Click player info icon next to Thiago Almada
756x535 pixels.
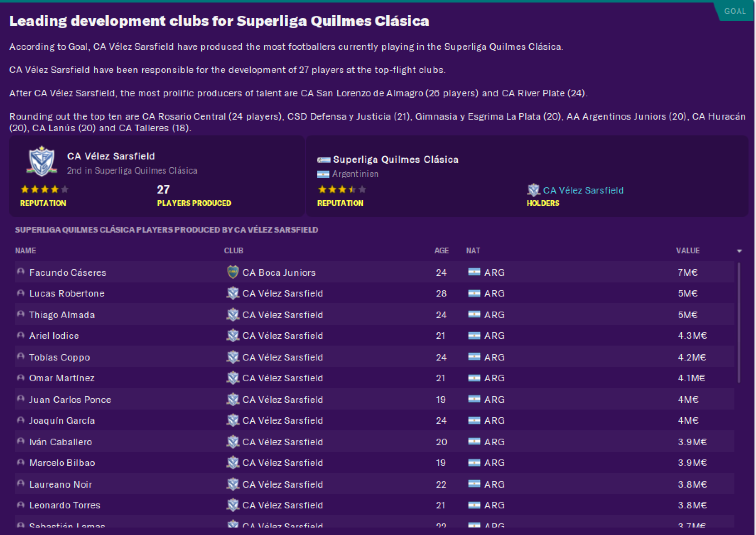coord(20,314)
